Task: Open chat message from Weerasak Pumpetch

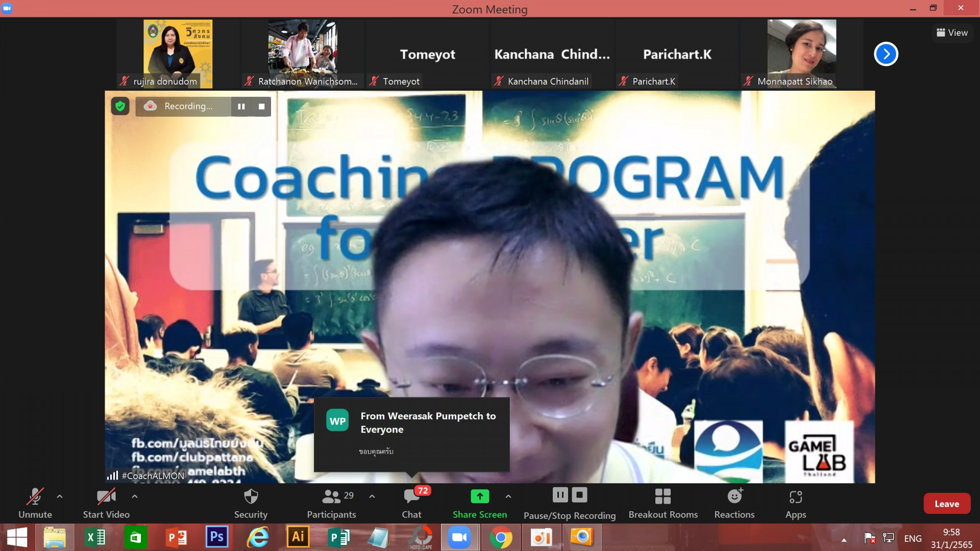Action: pos(411,435)
